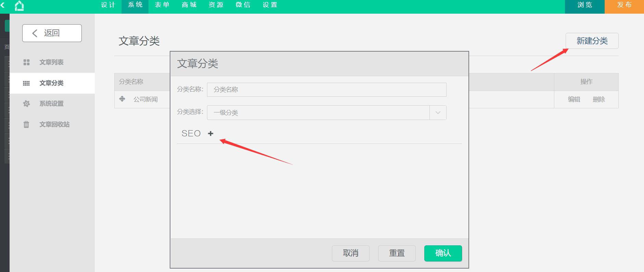Click the 返回 button
644x272 pixels.
click(x=52, y=33)
